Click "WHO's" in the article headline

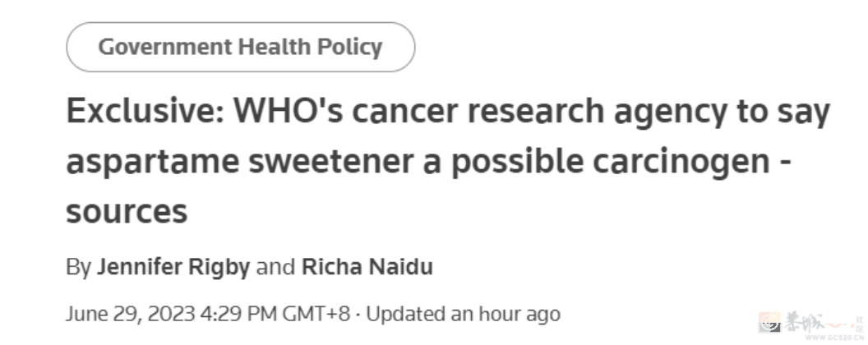point(288,111)
